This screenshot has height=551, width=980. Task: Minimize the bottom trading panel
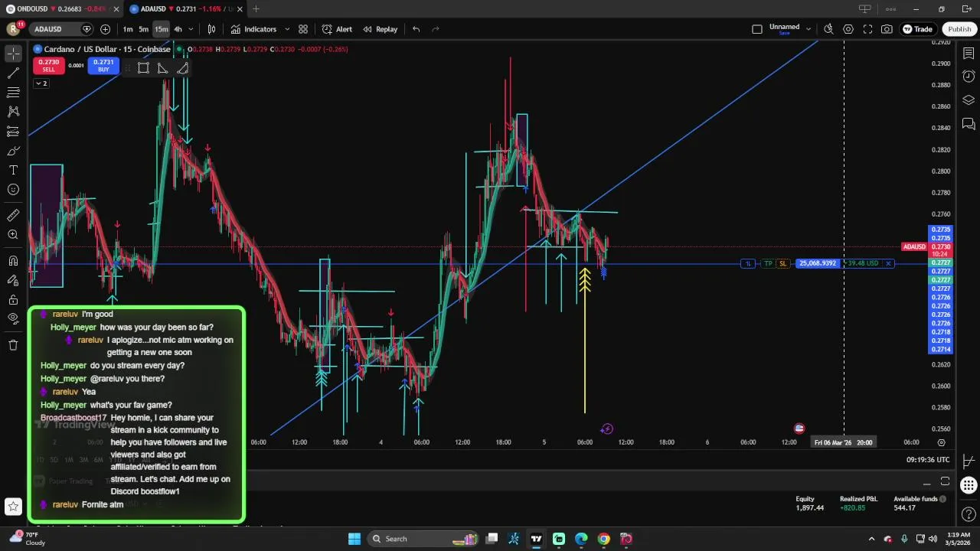[x=926, y=482]
